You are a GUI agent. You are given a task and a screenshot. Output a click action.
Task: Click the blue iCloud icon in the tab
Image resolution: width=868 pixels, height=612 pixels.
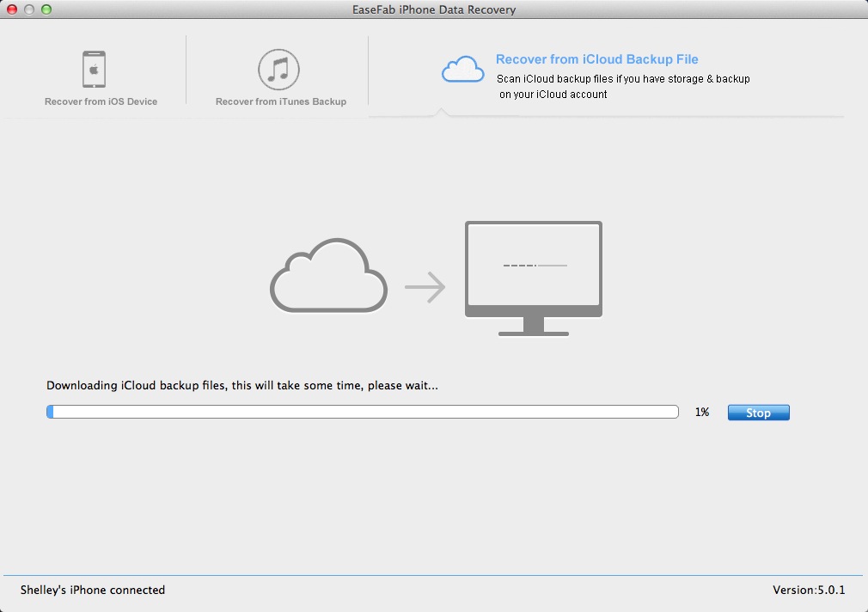[x=462, y=70]
